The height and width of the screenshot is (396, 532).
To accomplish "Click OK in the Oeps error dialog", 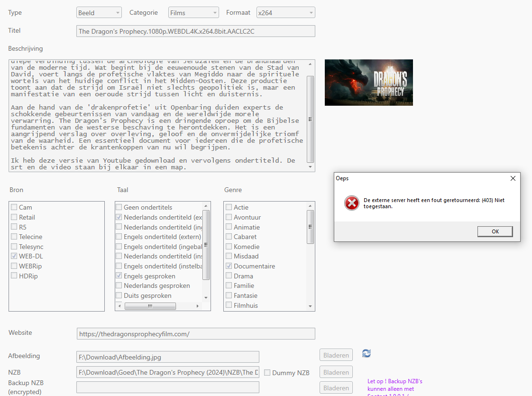I will [x=495, y=231].
